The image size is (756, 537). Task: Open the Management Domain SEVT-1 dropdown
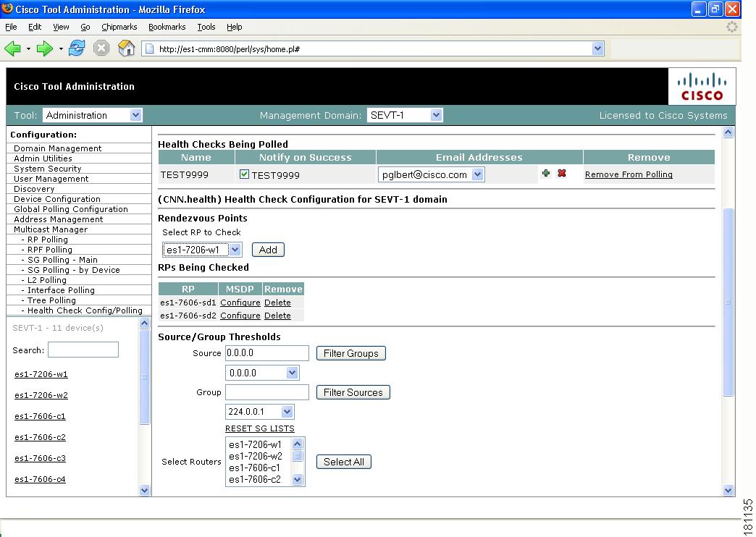(x=405, y=115)
